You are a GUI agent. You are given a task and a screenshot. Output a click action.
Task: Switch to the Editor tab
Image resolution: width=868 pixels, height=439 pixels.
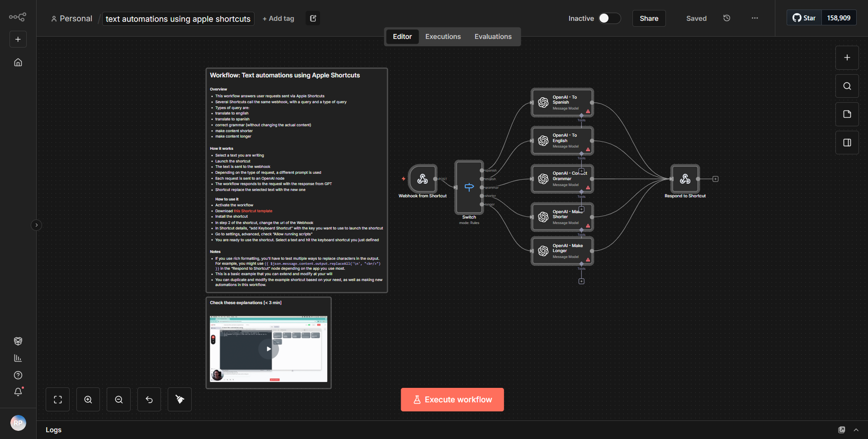(402, 37)
